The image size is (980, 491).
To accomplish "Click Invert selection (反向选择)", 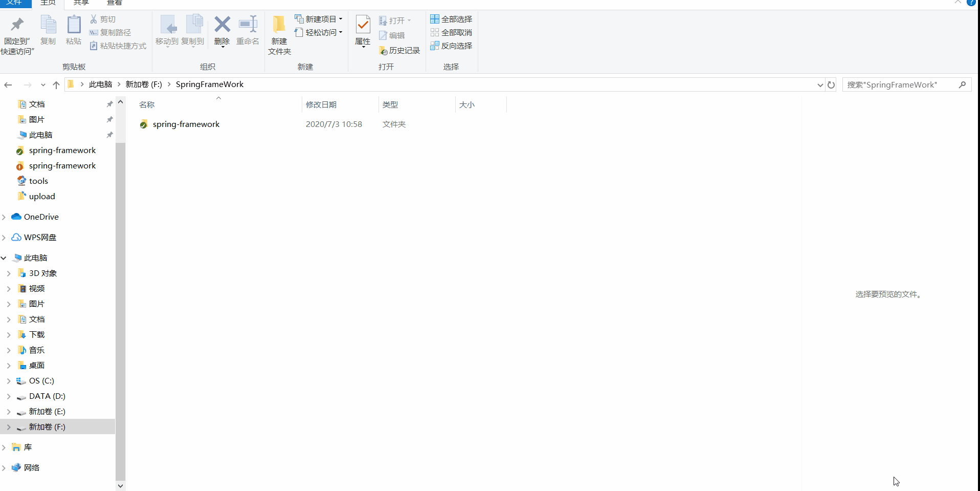I will pyautogui.click(x=451, y=46).
